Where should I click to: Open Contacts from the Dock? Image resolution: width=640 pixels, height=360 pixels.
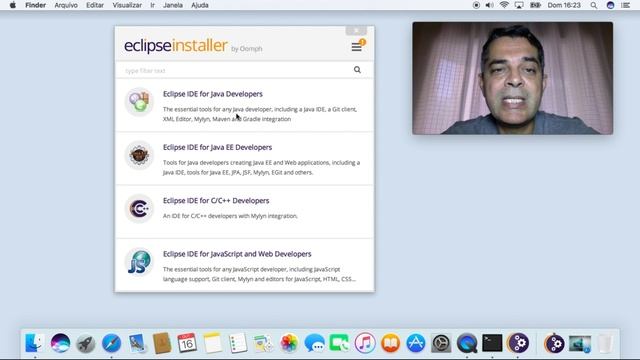pos(162,343)
